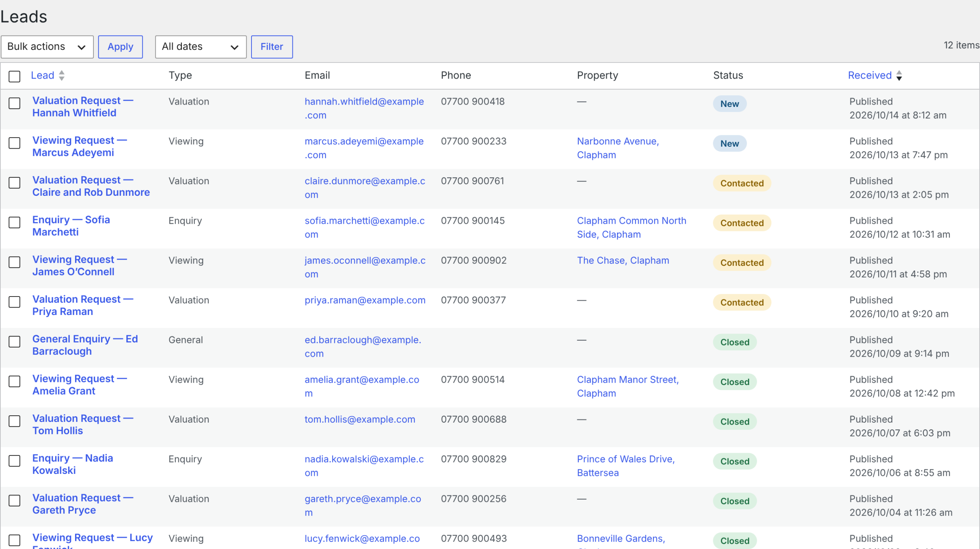Email priya.raman@example.com
Screen dimensions: 980x549
pos(365,300)
